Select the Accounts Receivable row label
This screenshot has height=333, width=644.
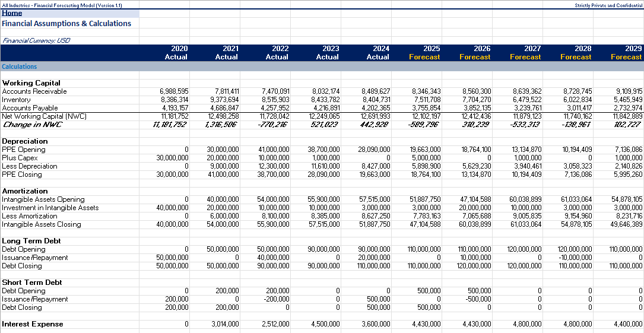pos(34,91)
